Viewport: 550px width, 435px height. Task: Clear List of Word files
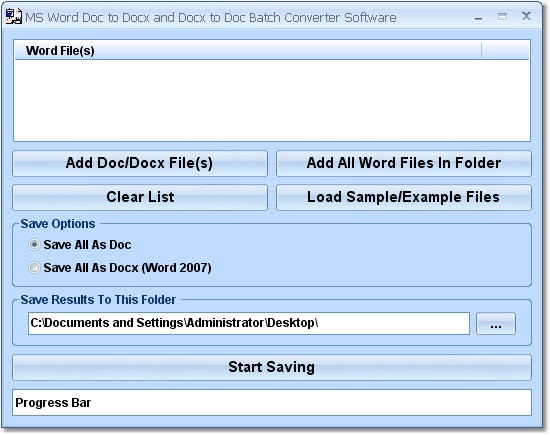pyautogui.click(x=140, y=198)
